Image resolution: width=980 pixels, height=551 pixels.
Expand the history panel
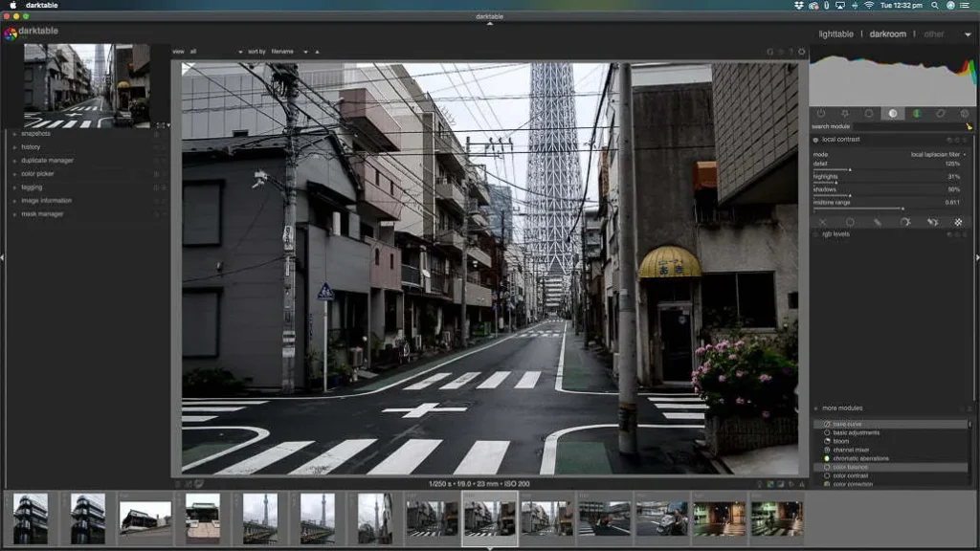click(32, 147)
